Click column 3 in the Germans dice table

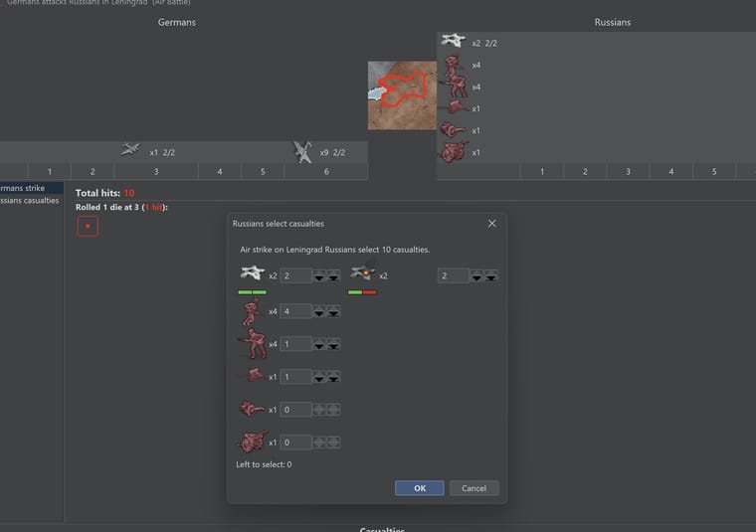(156, 172)
